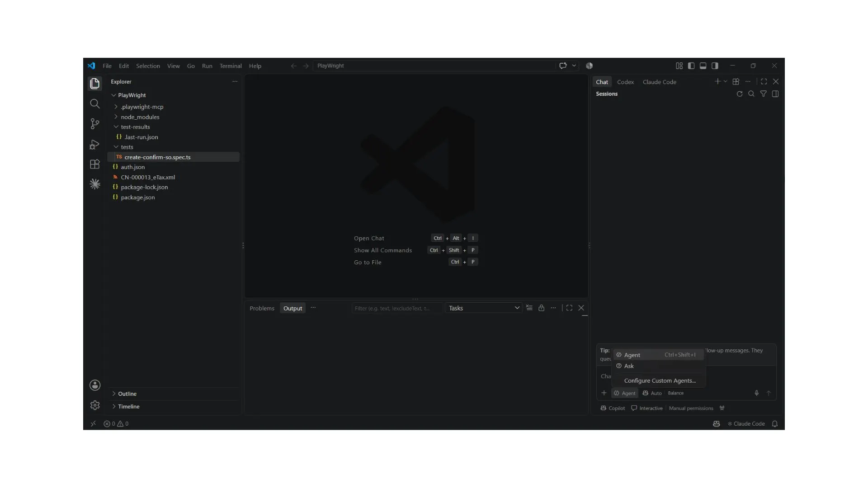Search the chat Sessions
This screenshot has width=868, height=488.
tap(751, 94)
